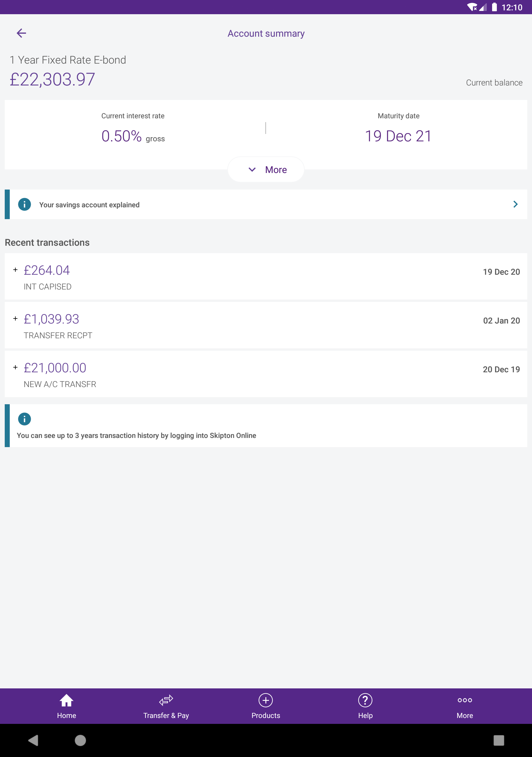Tap the Android back navigation button
The height and width of the screenshot is (757, 532).
click(33, 740)
